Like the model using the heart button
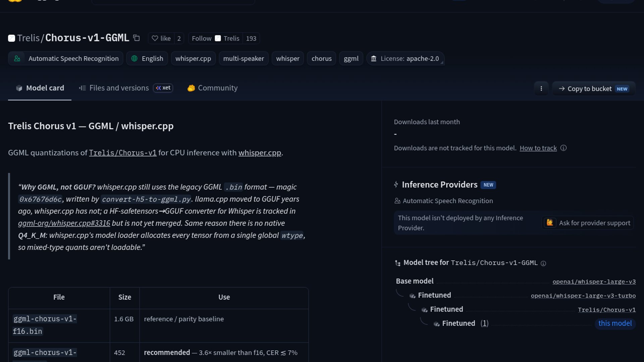 (x=161, y=38)
